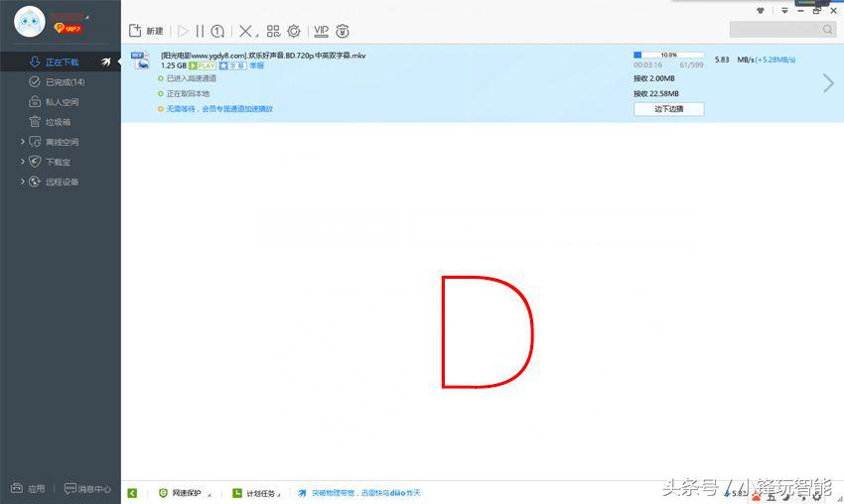Click the 突破物理带宽 promo link
Viewport: 844px width, 504px height.
(366, 493)
